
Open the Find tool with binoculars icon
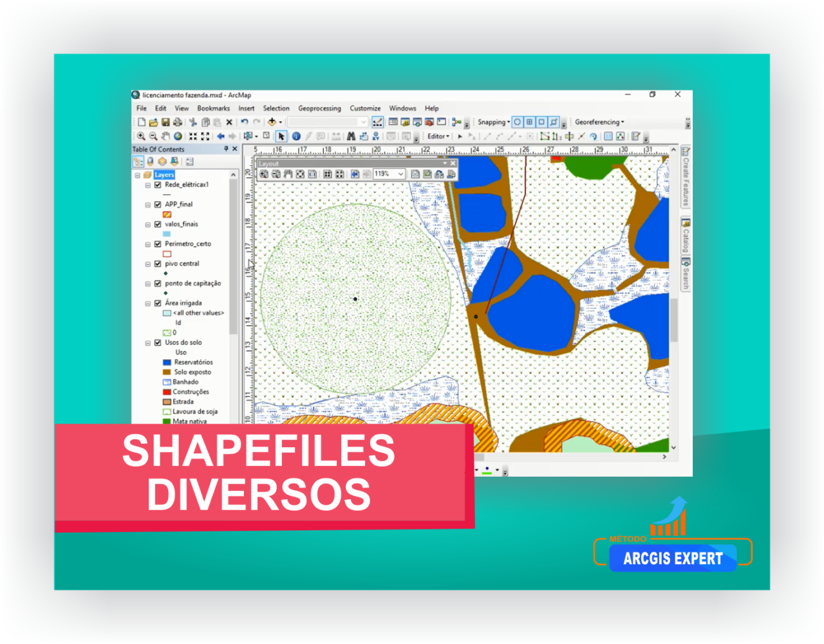(x=351, y=136)
